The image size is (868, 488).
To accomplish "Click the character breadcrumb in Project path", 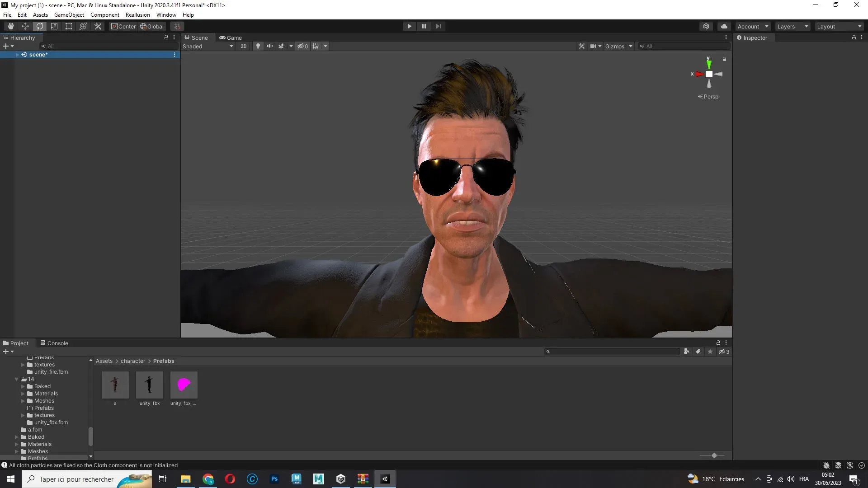I will pos(132,361).
